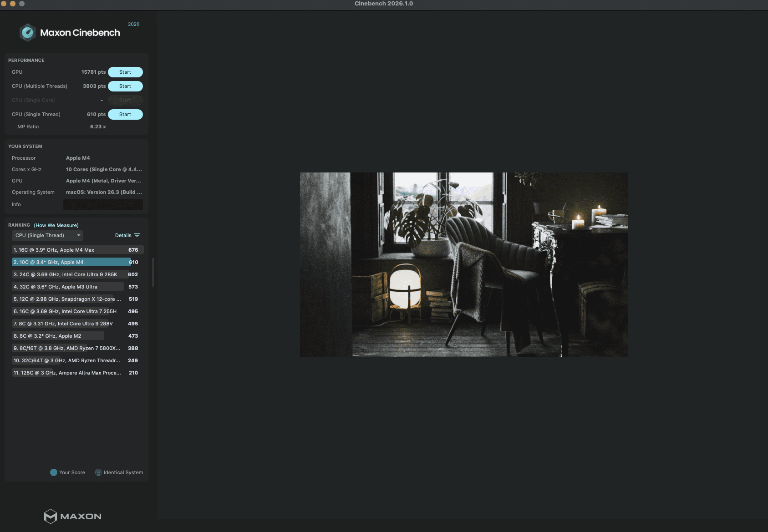Click the PERFORMANCE section heading
This screenshot has width=768, height=532.
26,60
